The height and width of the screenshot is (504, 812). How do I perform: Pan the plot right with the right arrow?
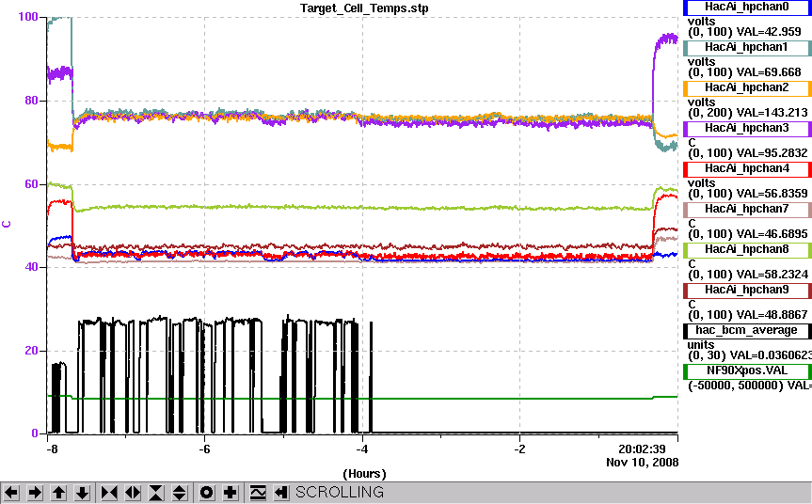[35, 492]
